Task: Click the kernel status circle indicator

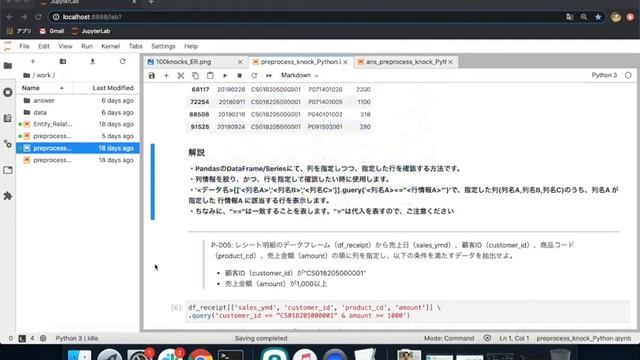Action: (628, 75)
